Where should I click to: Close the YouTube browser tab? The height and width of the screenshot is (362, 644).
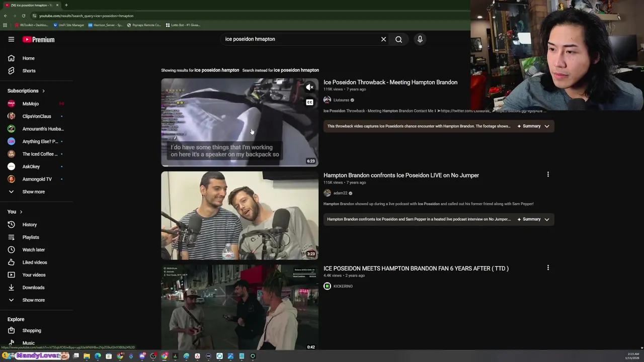[x=57, y=5]
